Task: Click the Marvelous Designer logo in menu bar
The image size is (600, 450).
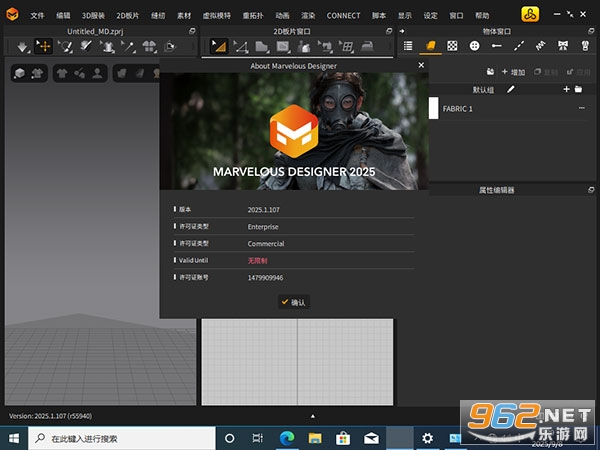Action: pyautogui.click(x=12, y=15)
